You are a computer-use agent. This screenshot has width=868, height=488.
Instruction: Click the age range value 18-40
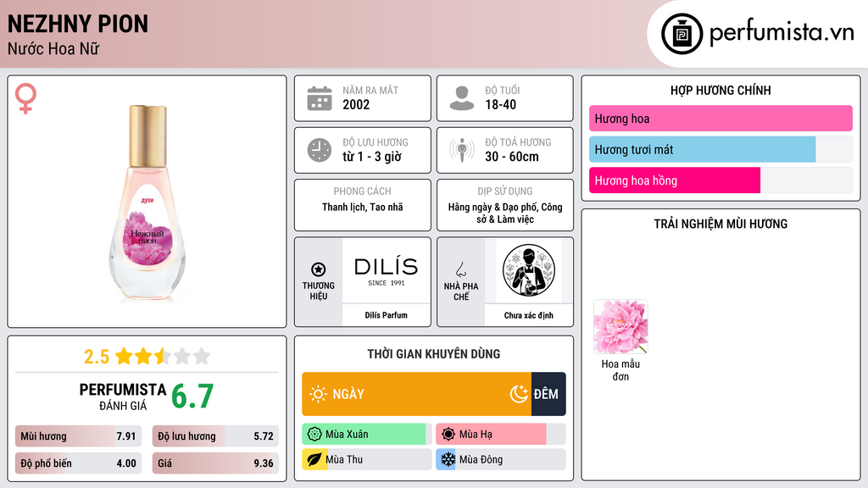(x=500, y=104)
